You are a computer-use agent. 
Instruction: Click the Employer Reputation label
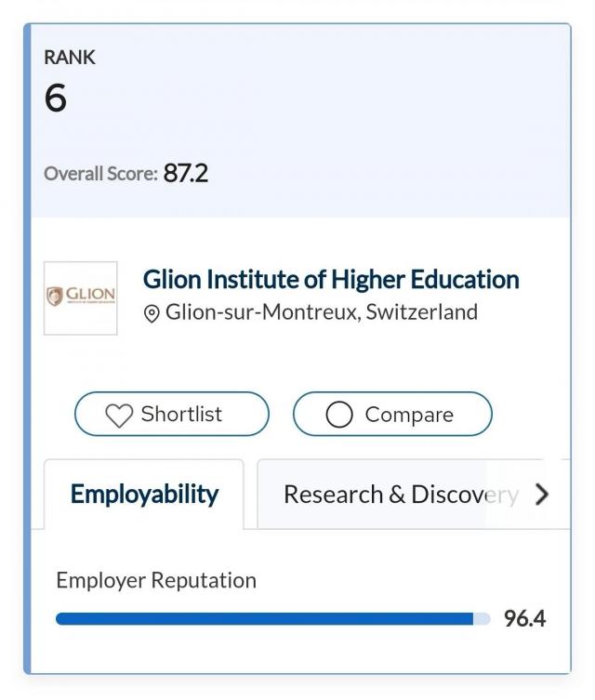pos(156,580)
